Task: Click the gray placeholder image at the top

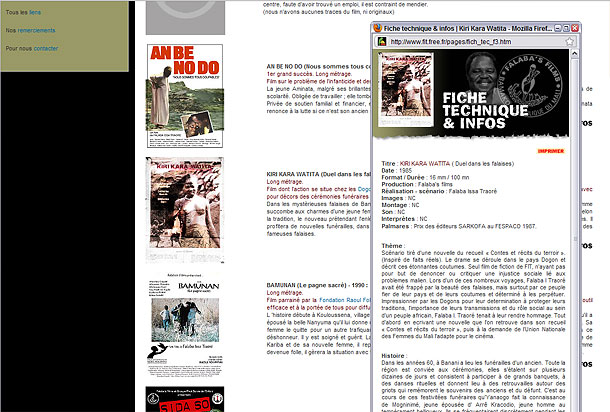Action: (x=185, y=18)
